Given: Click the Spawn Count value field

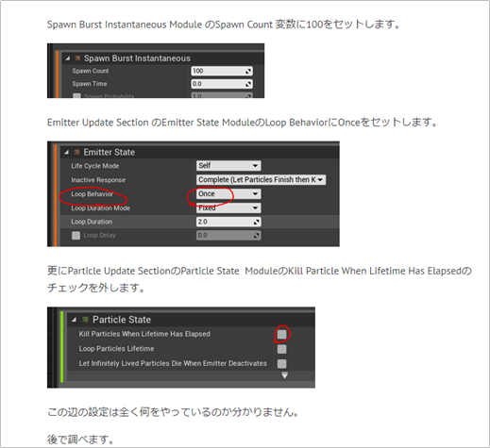Looking at the screenshot, I should tap(222, 71).
